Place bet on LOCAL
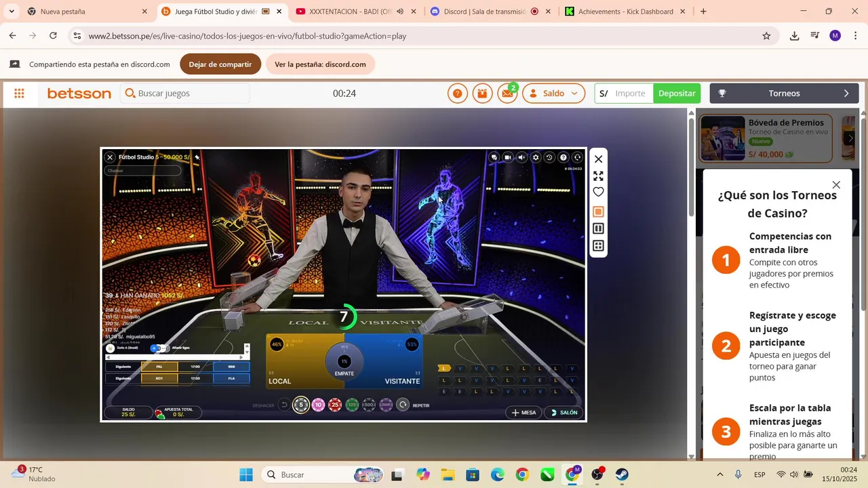868x488 pixels. coord(295,363)
